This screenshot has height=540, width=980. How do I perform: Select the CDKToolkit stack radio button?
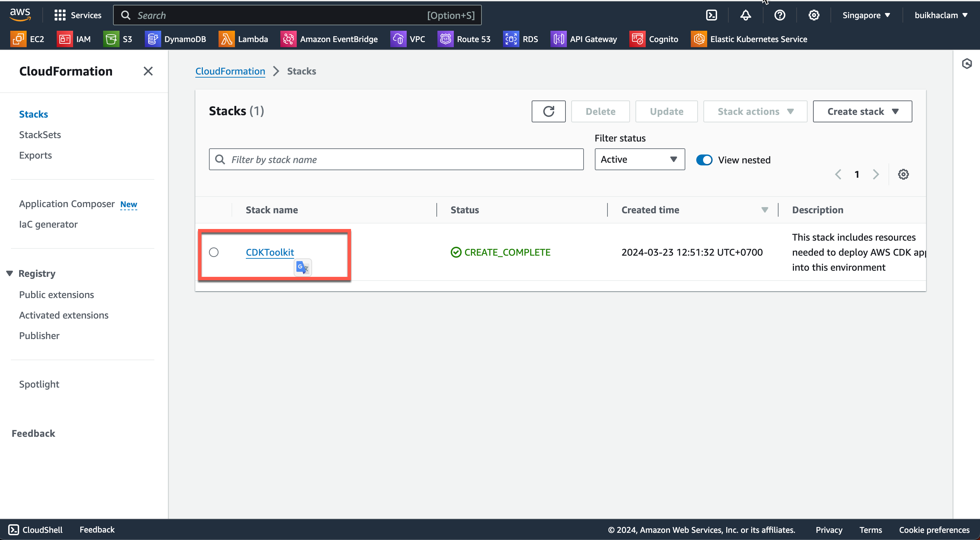(214, 252)
